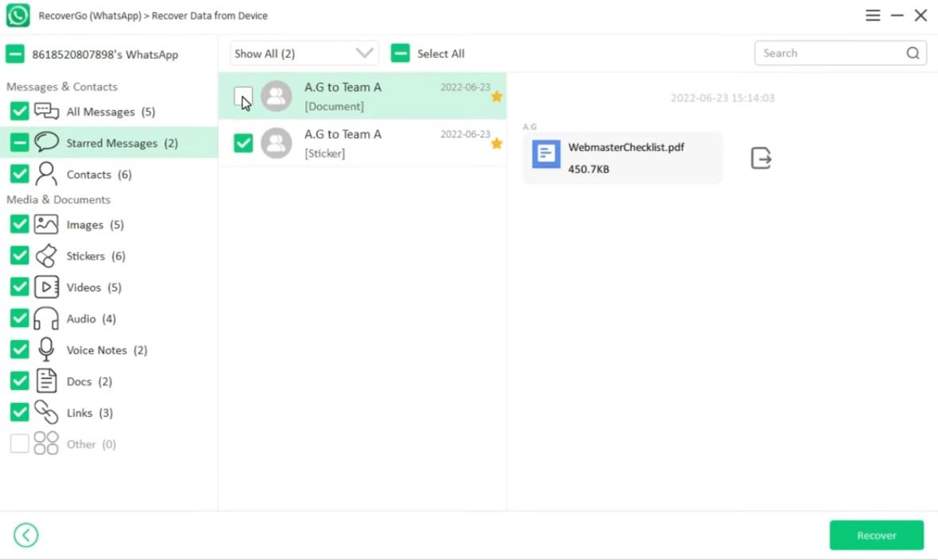Viewport: 938px width, 560px height.
Task: Click the Contacts person icon
Action: pos(46,174)
